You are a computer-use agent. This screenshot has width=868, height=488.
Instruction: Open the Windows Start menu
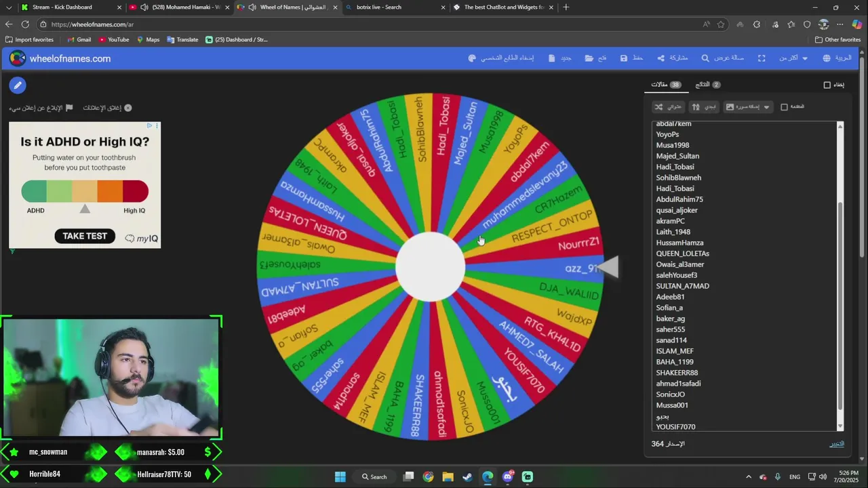(340, 476)
